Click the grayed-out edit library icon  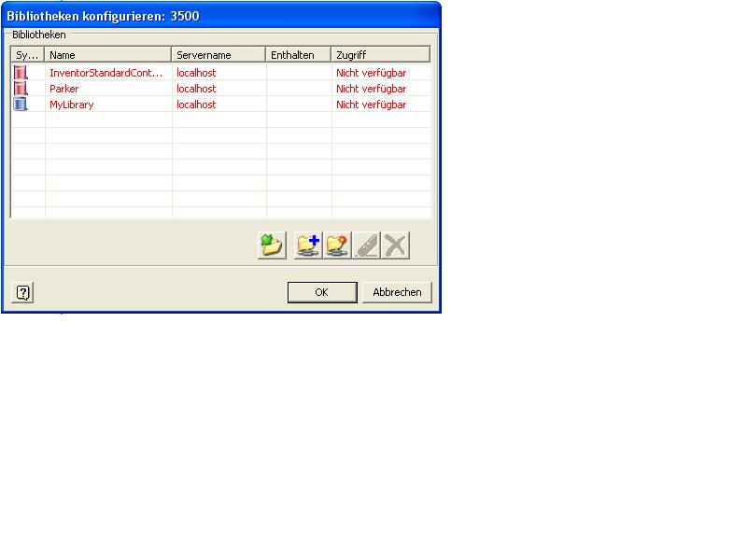pyautogui.click(x=366, y=245)
